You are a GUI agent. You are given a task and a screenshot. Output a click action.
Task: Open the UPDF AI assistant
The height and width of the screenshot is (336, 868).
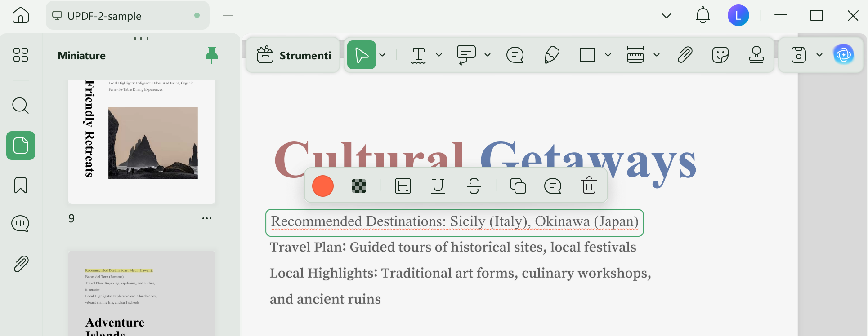click(x=844, y=55)
